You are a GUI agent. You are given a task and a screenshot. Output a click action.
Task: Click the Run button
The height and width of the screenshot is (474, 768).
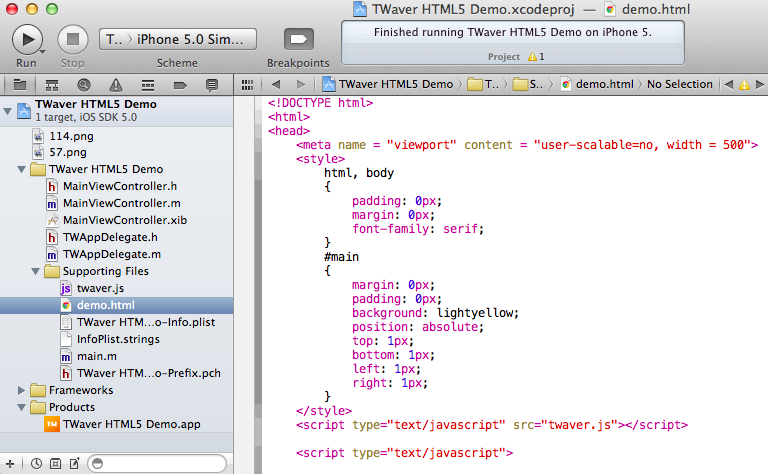(x=27, y=39)
